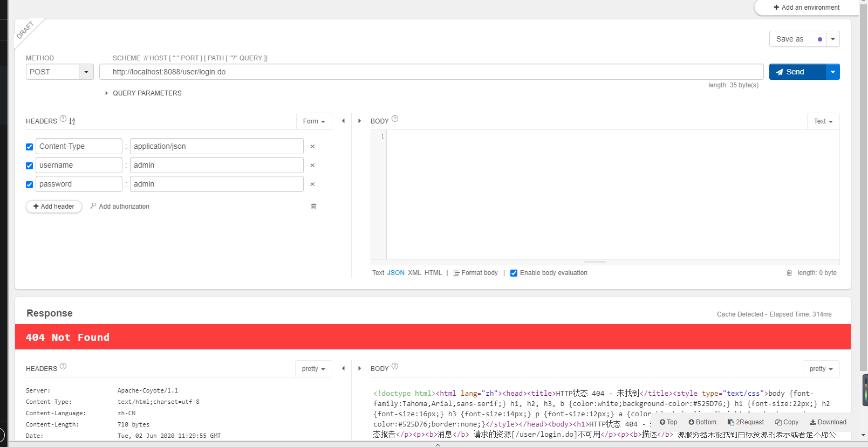This screenshot has width=868, height=447.
Task: Click inside the request body editor
Action: pyautogui.click(x=612, y=195)
